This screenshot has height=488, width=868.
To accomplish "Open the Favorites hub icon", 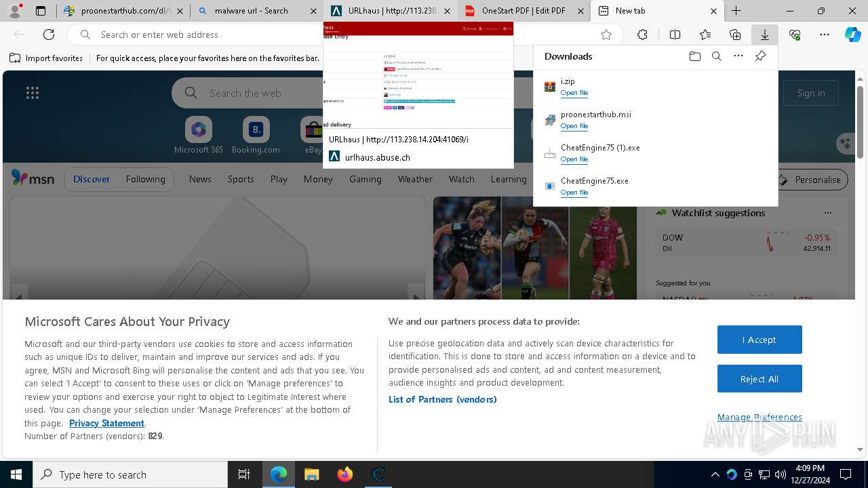I will (x=705, y=35).
